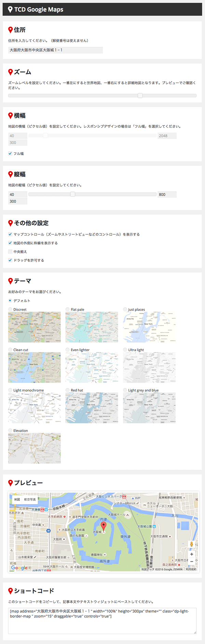Click the red marker pin on the map preview

pos(104,526)
